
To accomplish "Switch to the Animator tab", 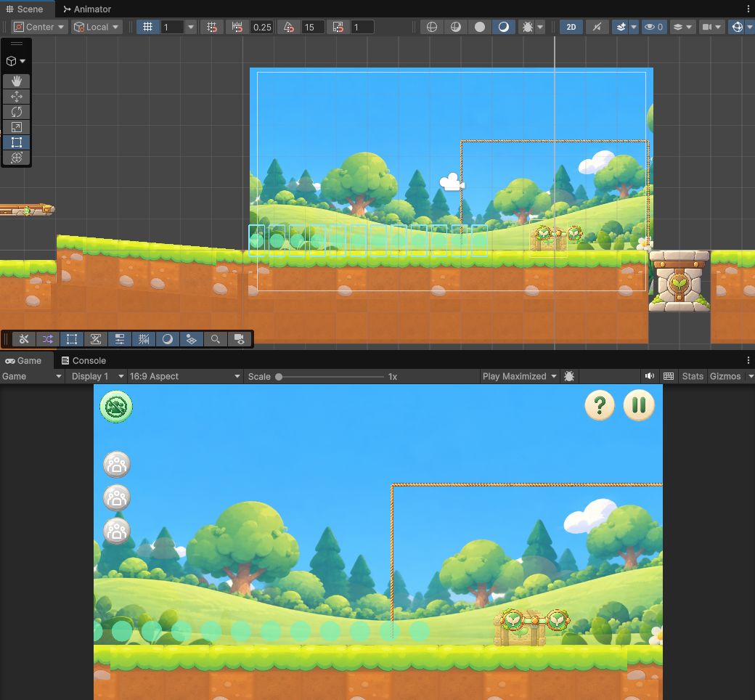I will (x=87, y=9).
